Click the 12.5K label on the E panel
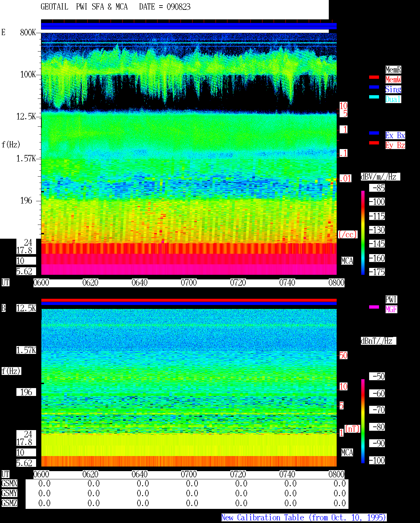Viewport: 420px width, 523px height. pyautogui.click(x=26, y=116)
